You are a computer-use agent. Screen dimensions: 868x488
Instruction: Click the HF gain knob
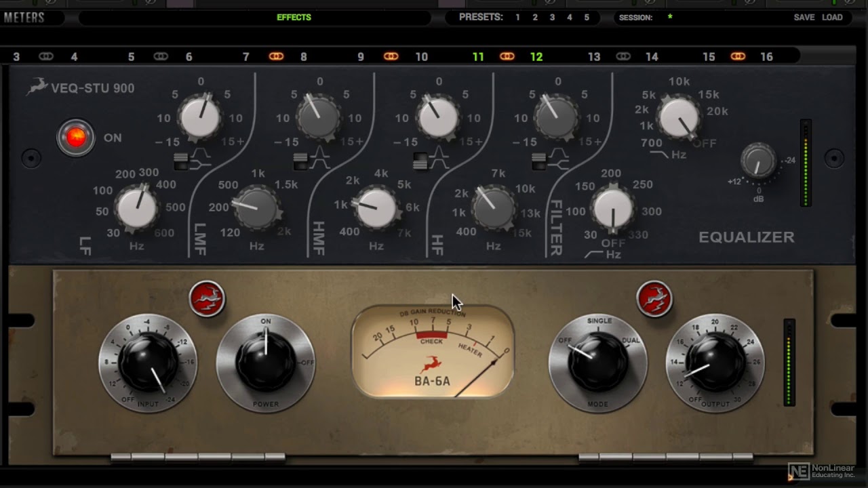[557, 117]
